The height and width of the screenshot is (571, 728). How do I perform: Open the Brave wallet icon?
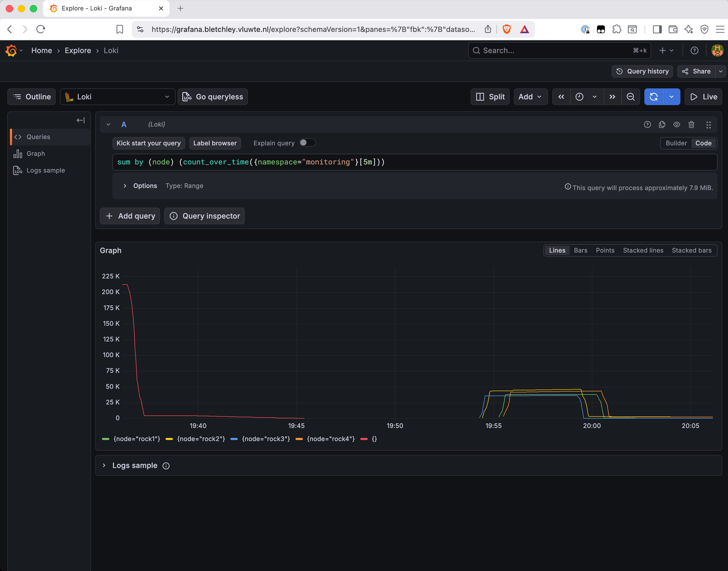(x=673, y=29)
